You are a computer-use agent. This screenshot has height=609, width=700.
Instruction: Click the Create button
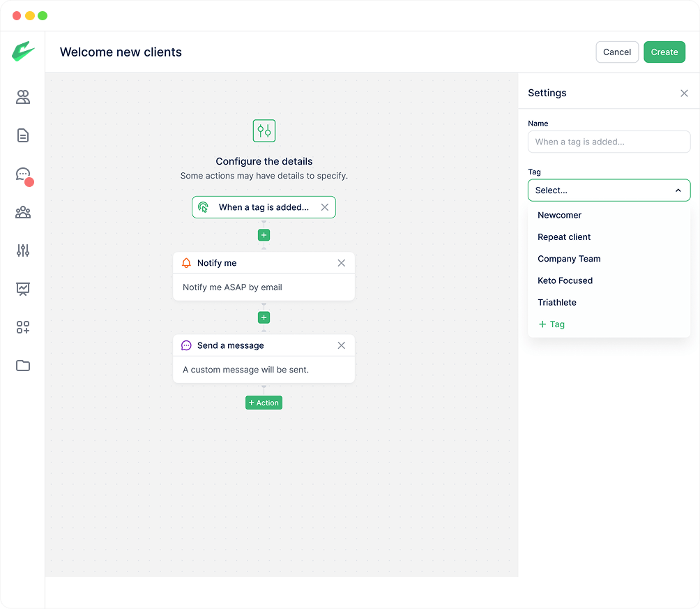664,52
